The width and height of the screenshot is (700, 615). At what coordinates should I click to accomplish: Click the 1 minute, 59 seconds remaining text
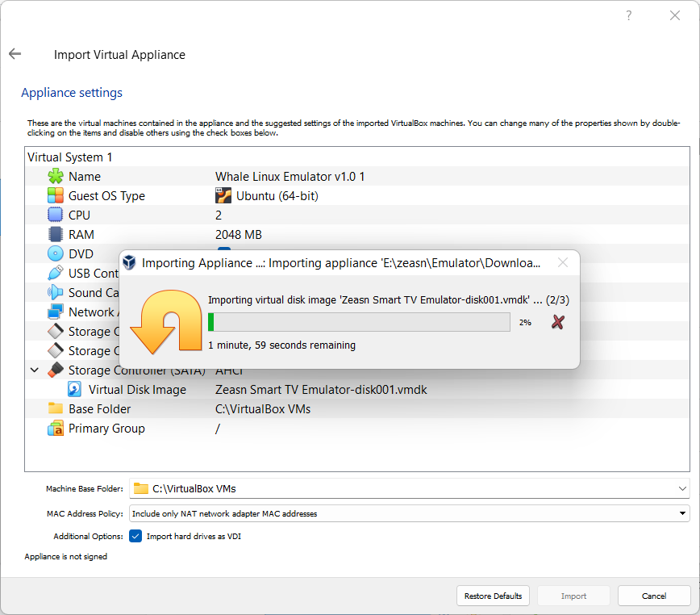281,345
